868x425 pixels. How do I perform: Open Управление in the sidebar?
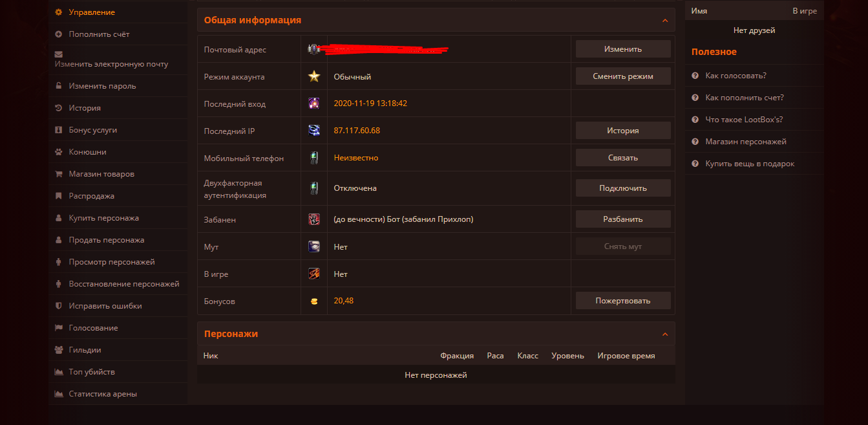click(x=92, y=12)
